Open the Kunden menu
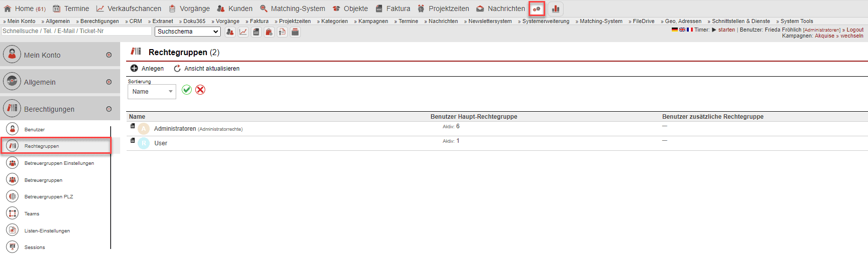 point(235,9)
